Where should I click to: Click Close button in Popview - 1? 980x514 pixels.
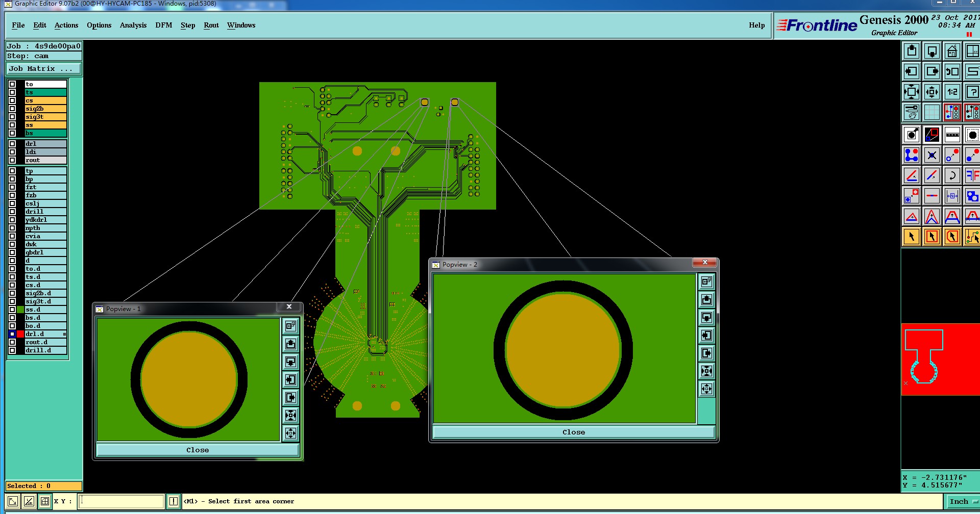[198, 450]
